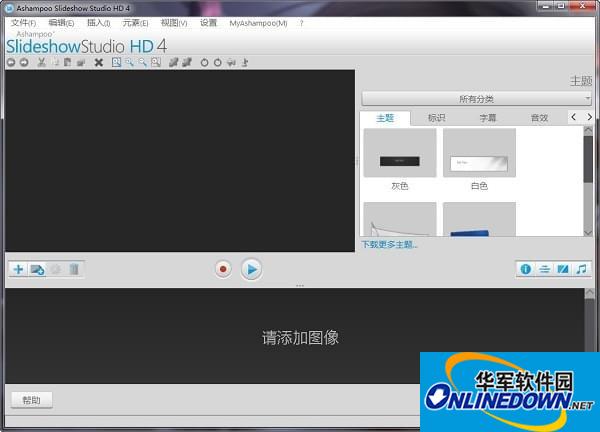600x432 pixels.
Task: Switch to the 音效 tab
Action: 539,118
